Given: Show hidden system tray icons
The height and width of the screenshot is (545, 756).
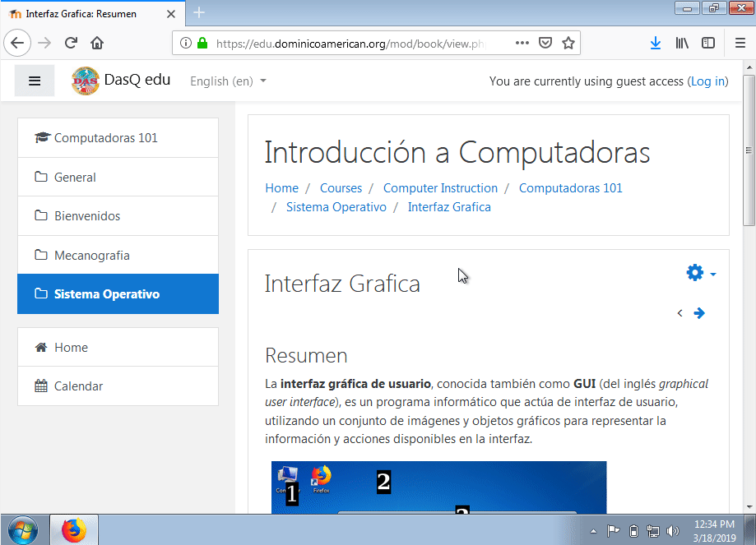Looking at the screenshot, I should [x=593, y=531].
